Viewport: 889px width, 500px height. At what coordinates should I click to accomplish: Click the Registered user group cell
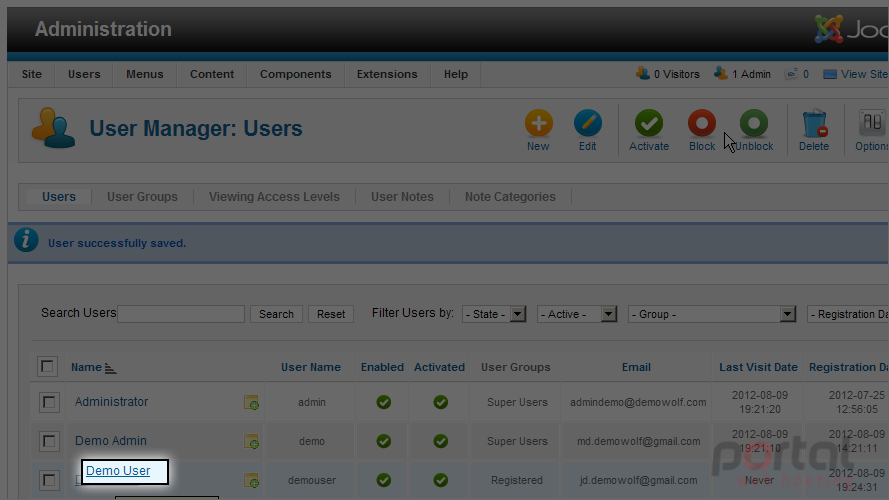coord(517,480)
